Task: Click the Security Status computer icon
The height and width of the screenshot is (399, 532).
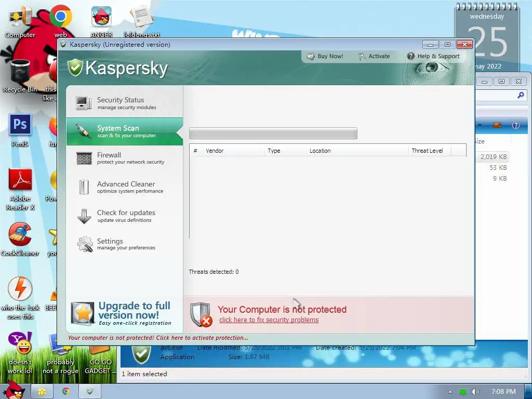Action: coord(84,103)
